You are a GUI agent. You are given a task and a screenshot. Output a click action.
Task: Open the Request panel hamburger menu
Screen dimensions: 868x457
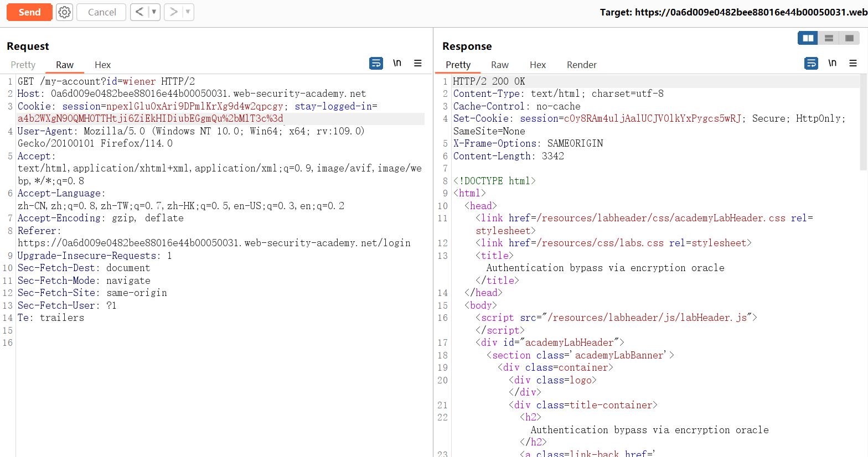(418, 64)
